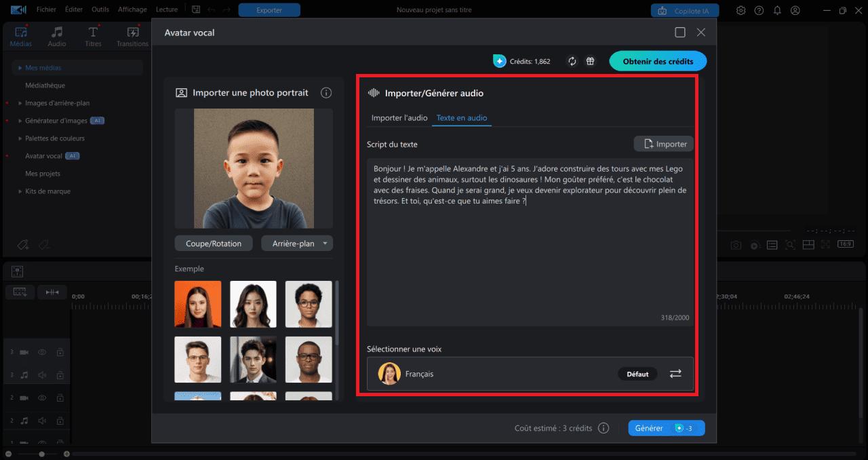Open Coupe/Rotation editor
Image resolution: width=868 pixels, height=460 pixels.
(214, 243)
